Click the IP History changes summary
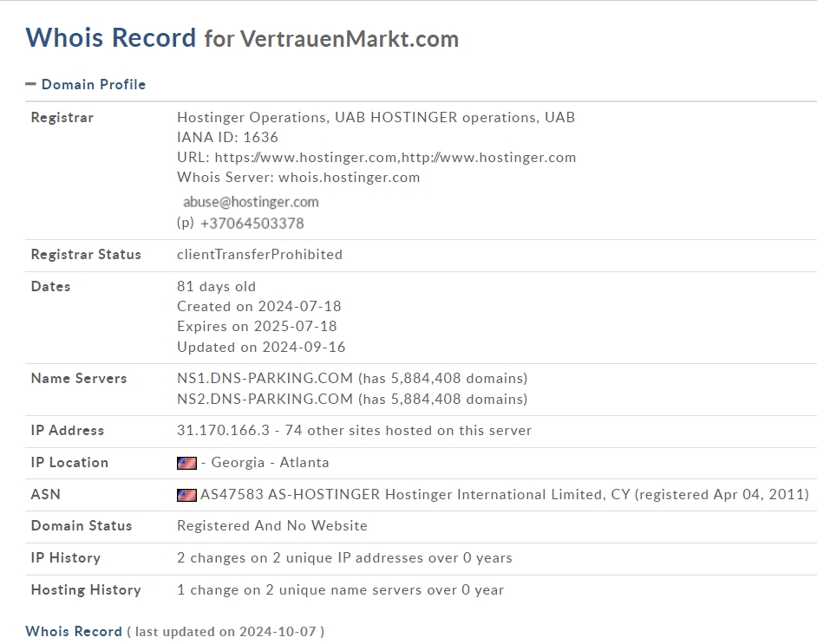This screenshot has width=817, height=644. [x=344, y=558]
